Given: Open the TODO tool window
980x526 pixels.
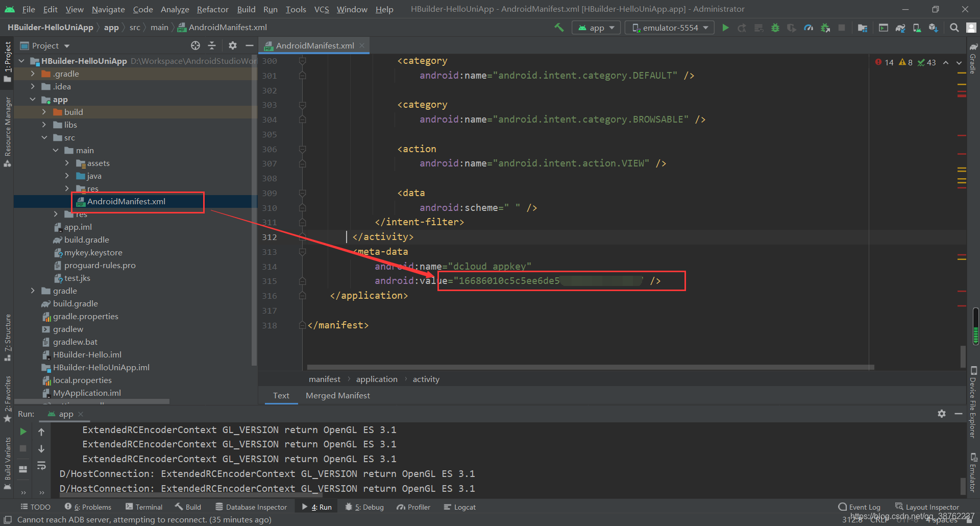Looking at the screenshot, I should tap(35, 507).
